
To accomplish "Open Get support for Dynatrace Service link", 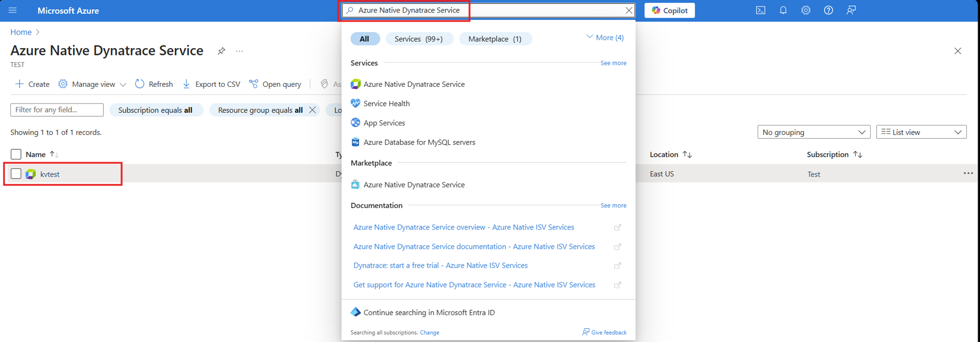I will click(474, 285).
